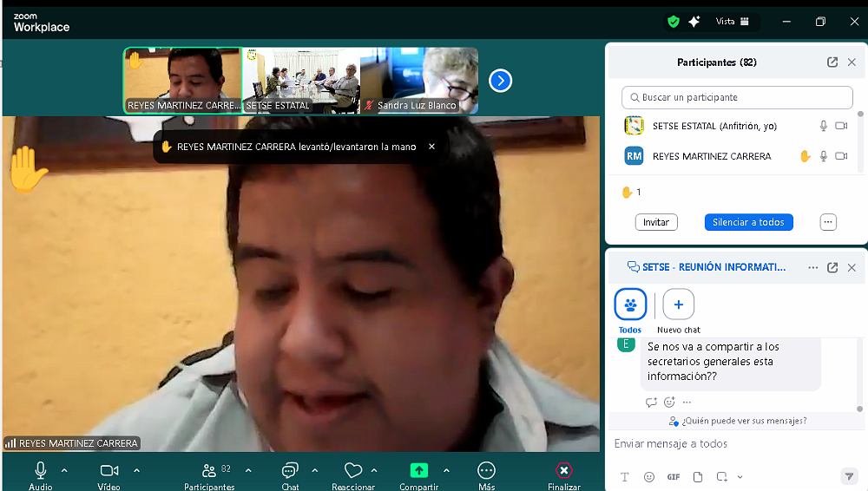This screenshot has width=868, height=491.
Task: Click the green Compartir share screen icon
Action: coord(419,470)
